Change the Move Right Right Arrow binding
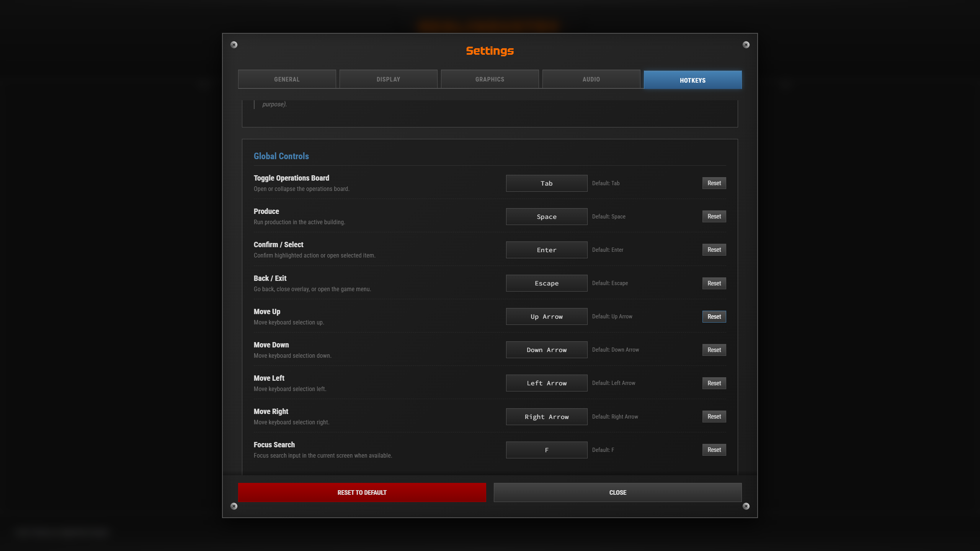Image resolution: width=980 pixels, height=551 pixels. [547, 417]
